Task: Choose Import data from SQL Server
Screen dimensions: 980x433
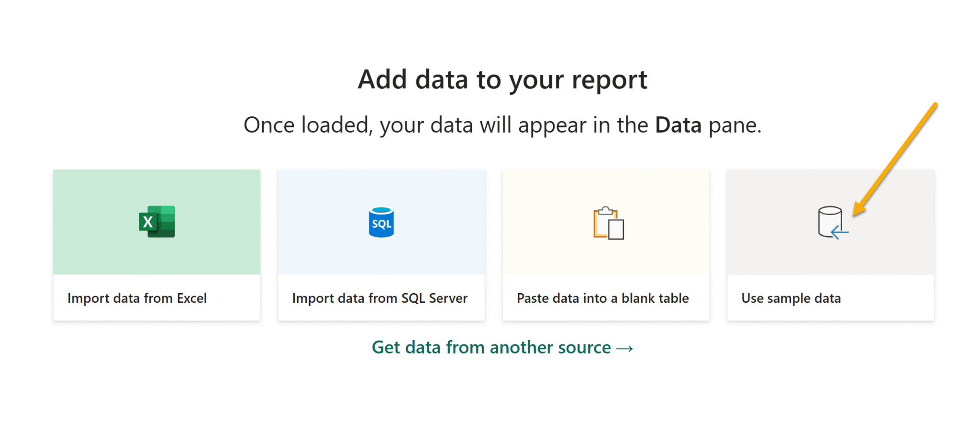Action: pos(381,244)
